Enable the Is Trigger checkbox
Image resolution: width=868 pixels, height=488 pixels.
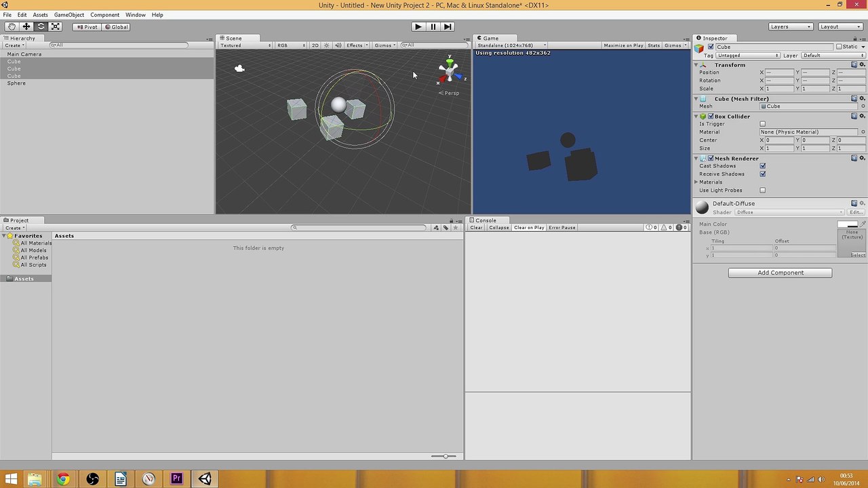pos(763,124)
